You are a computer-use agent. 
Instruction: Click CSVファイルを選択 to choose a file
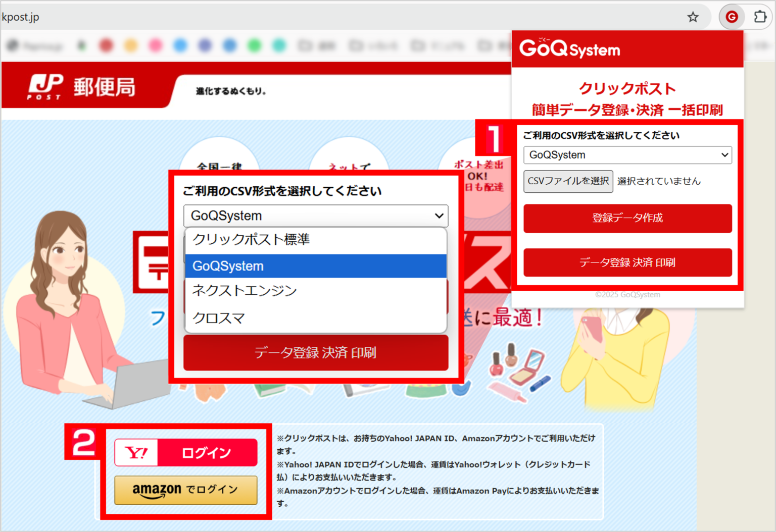(x=568, y=181)
